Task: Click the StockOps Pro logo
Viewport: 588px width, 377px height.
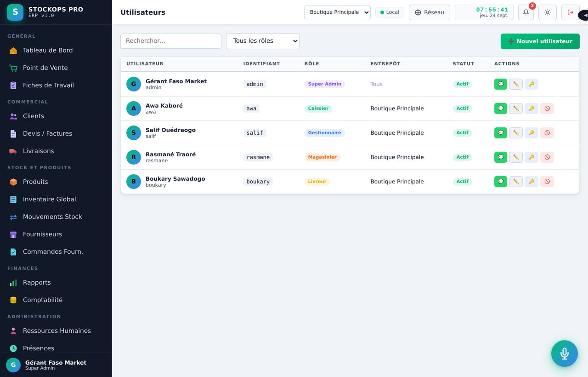Action: [15, 12]
